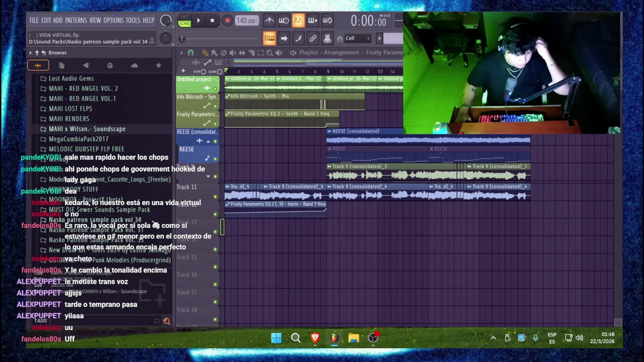Open Brave browser from the taskbar
This screenshot has width=644, height=362.
[315, 338]
